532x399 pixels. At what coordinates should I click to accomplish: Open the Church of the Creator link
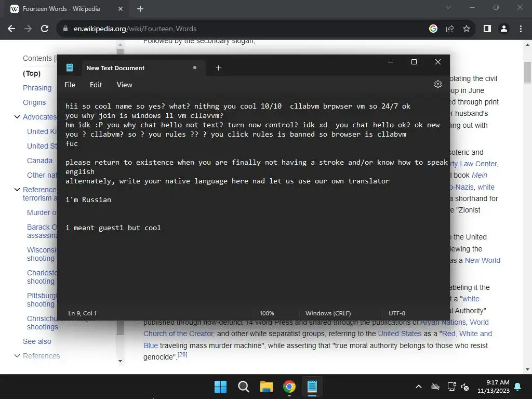179,334
